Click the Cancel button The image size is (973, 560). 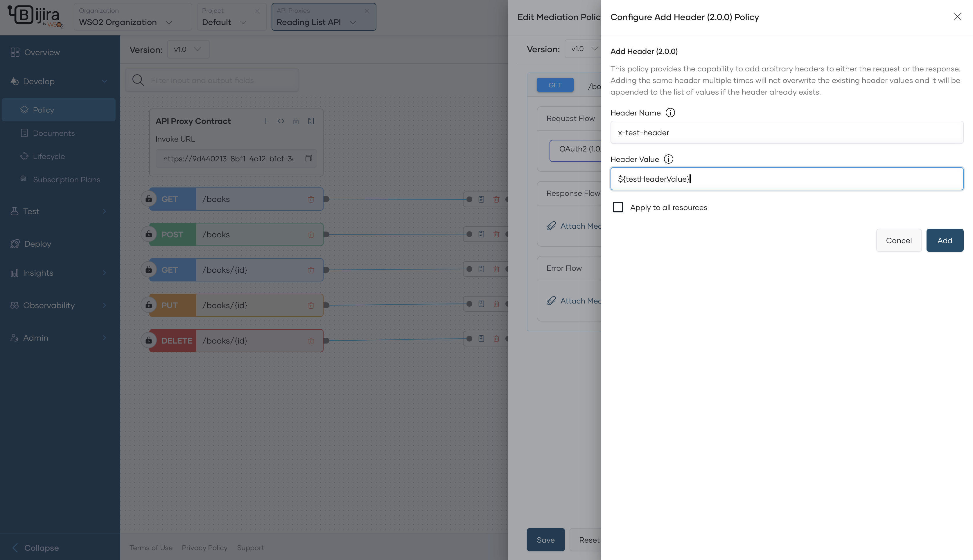pyautogui.click(x=898, y=240)
